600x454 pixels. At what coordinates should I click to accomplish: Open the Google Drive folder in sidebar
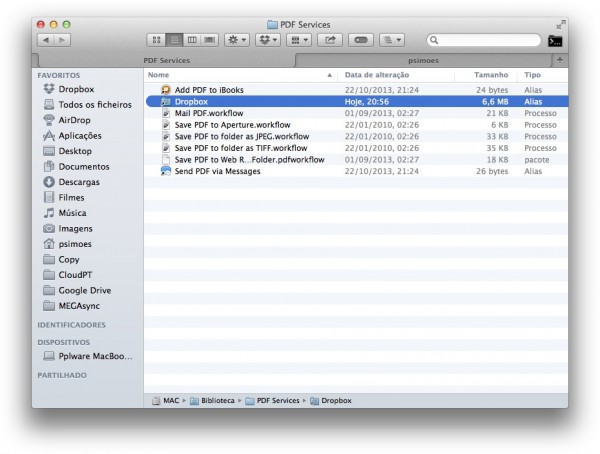(x=77, y=291)
